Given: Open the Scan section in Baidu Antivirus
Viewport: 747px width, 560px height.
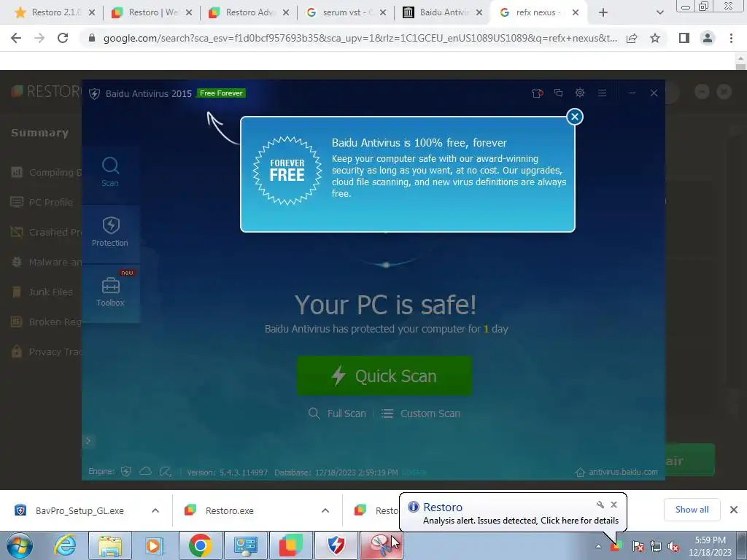Looking at the screenshot, I should coord(110,172).
